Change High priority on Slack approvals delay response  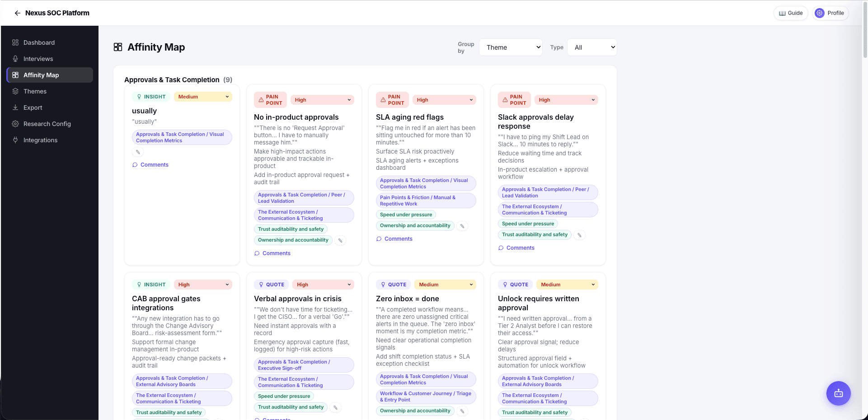(x=566, y=100)
